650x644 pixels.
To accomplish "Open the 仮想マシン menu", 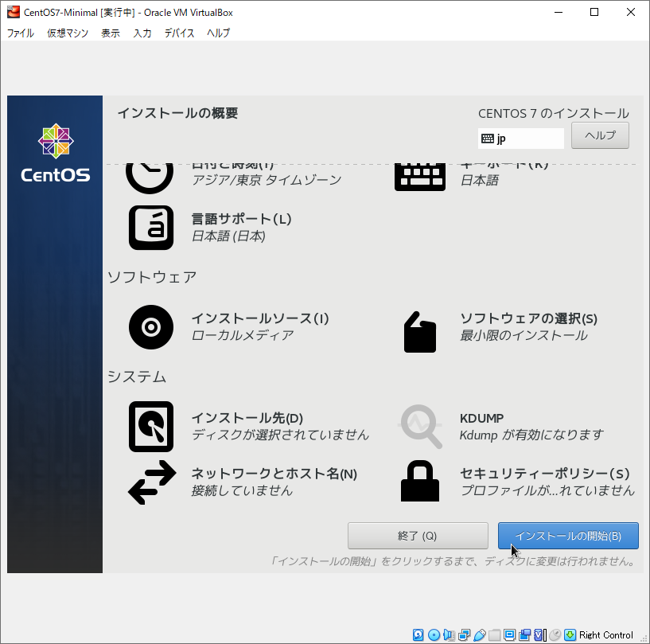I will pyautogui.click(x=68, y=33).
